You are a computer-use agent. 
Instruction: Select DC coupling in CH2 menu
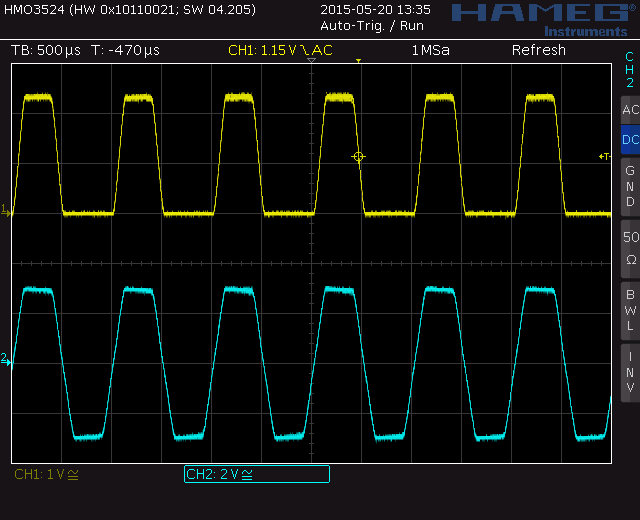tap(629, 140)
